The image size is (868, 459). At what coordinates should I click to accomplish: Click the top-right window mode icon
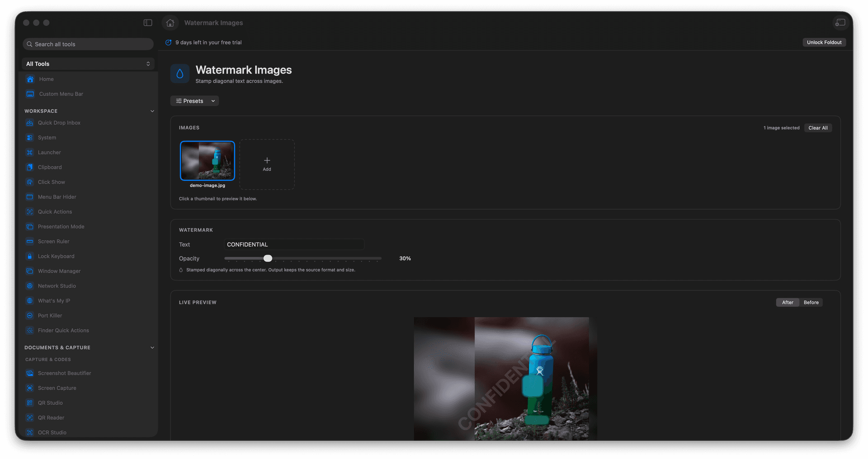(x=840, y=23)
